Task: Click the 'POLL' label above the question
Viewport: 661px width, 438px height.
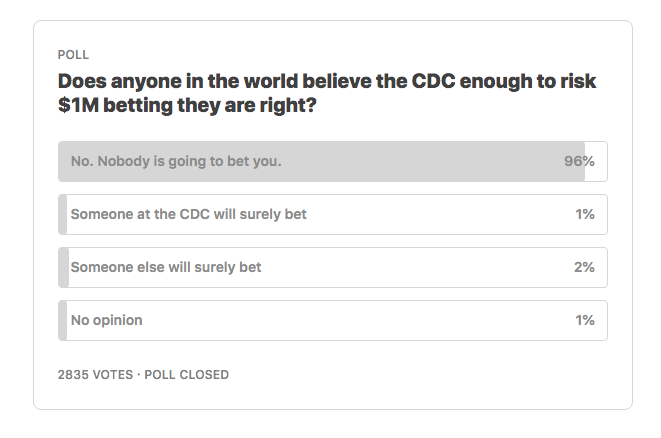Action: coord(73,55)
